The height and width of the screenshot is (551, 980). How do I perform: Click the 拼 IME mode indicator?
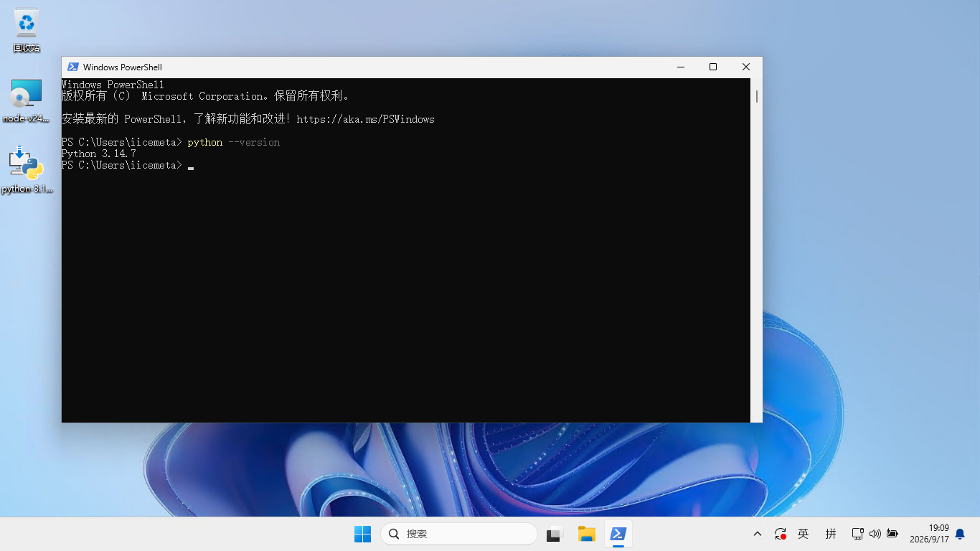pyautogui.click(x=831, y=534)
